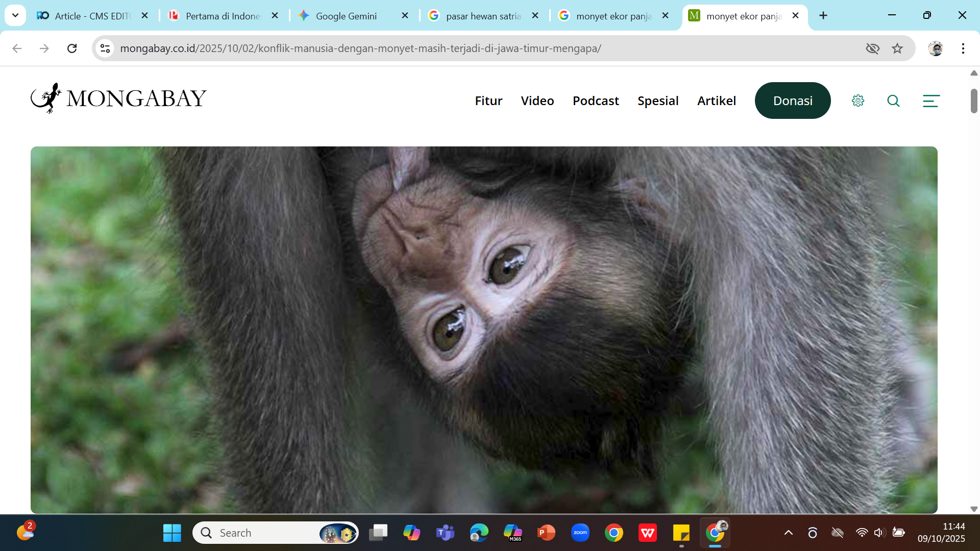Open the hamburger menu on Mongabay
The image size is (980, 551).
pos(930,101)
